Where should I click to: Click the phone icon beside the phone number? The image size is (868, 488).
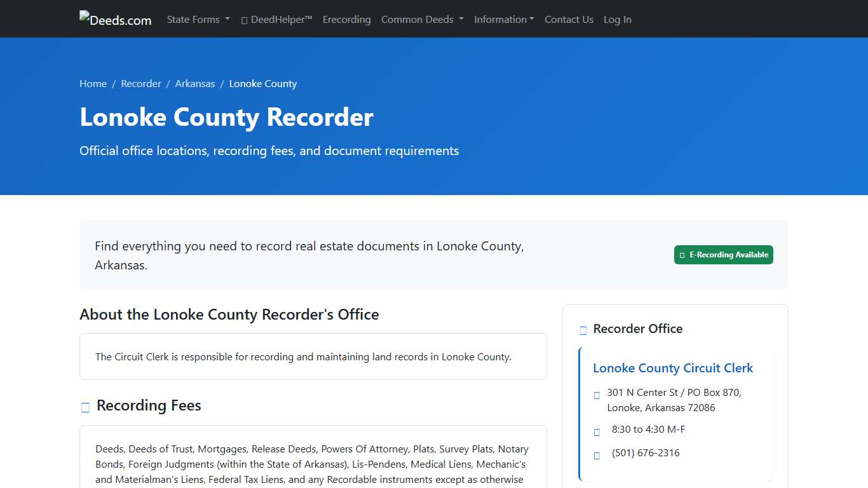(596, 454)
